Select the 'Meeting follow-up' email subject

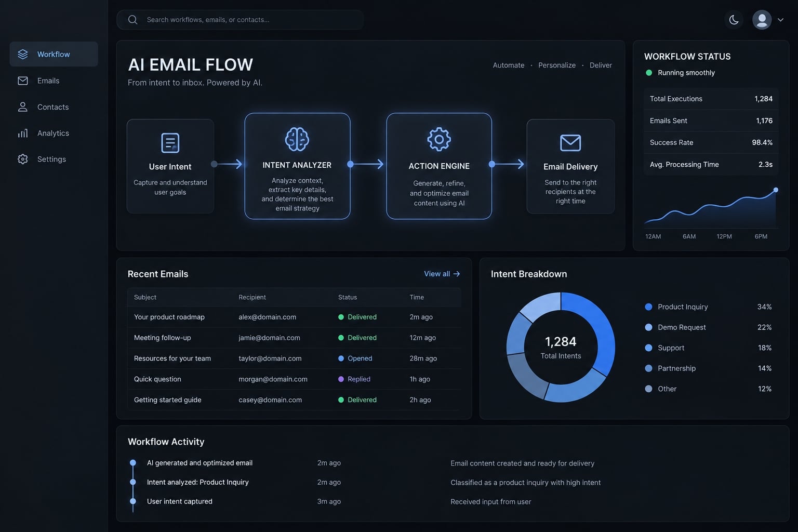click(x=163, y=338)
